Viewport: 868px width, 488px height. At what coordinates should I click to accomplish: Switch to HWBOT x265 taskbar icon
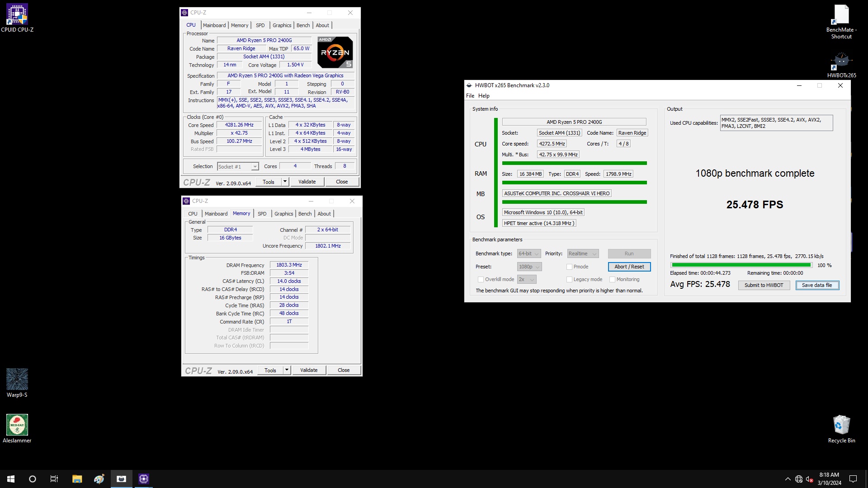(121, 479)
